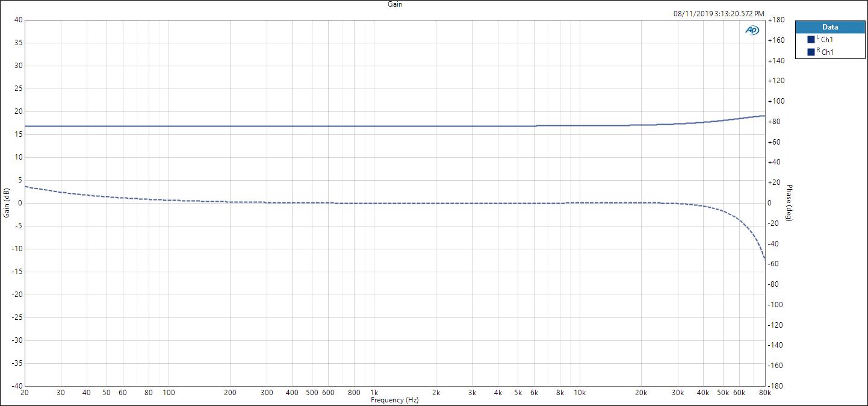Image resolution: width=868 pixels, height=406 pixels.
Task: Click the 80k frequency axis tick label
Action: click(x=764, y=393)
